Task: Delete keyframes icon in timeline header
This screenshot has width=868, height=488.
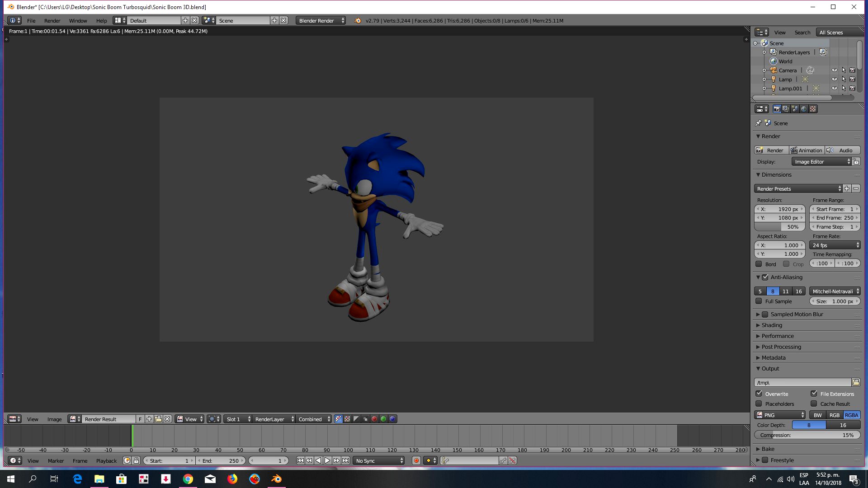Action: (512, 460)
